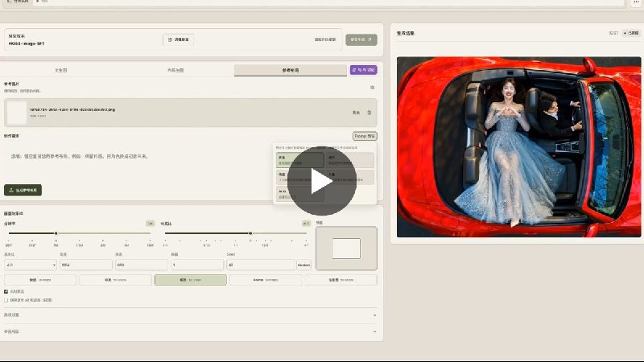Image resolution: width=644 pixels, height=362 pixels.
Task: Expand the first collapsed section under the checkboxes
Action: click(x=191, y=315)
